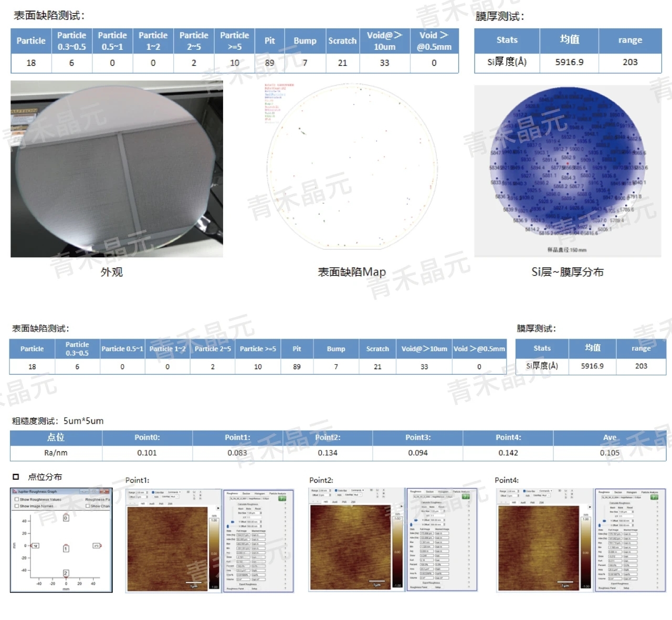Open Commands dropdown in Point2 toolbar
Image resolution: width=672 pixels, height=620 pixels.
click(x=357, y=490)
